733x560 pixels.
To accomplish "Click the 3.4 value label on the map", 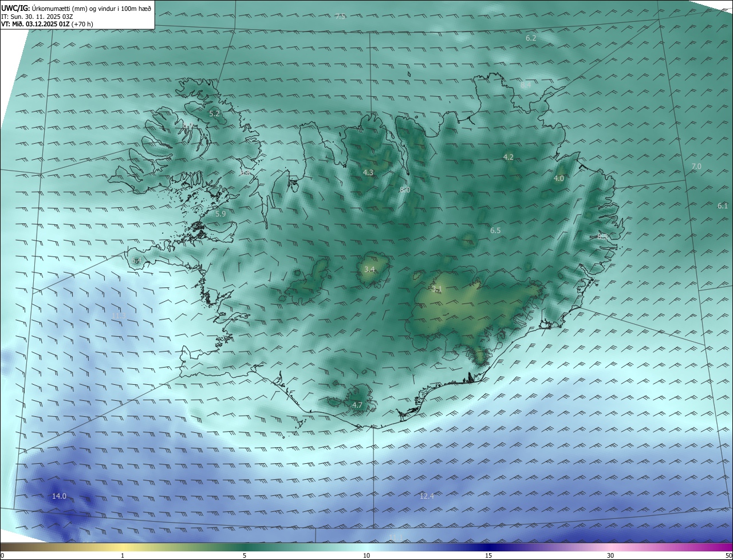I will (x=369, y=269).
